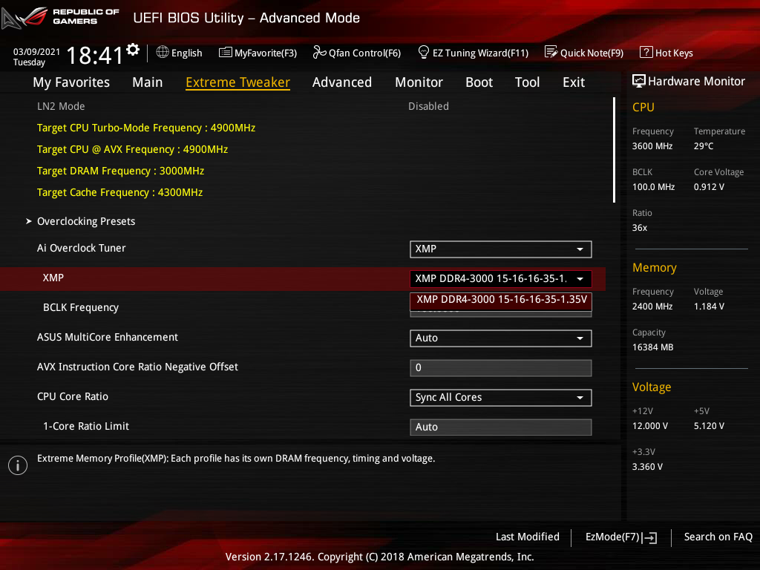
Task: Open Quick Note notepad icon
Action: point(551,52)
